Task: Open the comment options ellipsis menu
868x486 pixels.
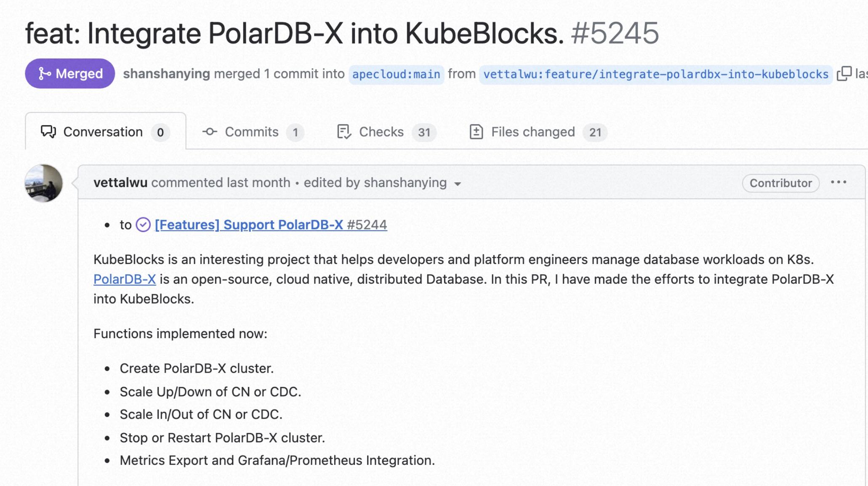Action: 838,182
